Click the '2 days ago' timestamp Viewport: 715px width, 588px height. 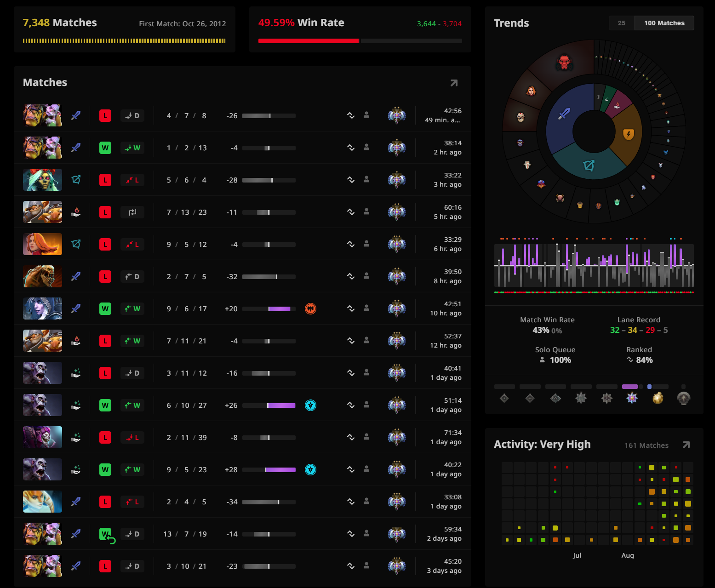click(x=444, y=538)
